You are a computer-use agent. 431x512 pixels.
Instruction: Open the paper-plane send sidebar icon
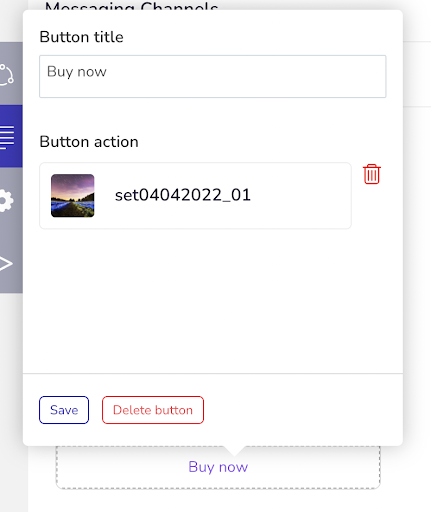coord(6,263)
